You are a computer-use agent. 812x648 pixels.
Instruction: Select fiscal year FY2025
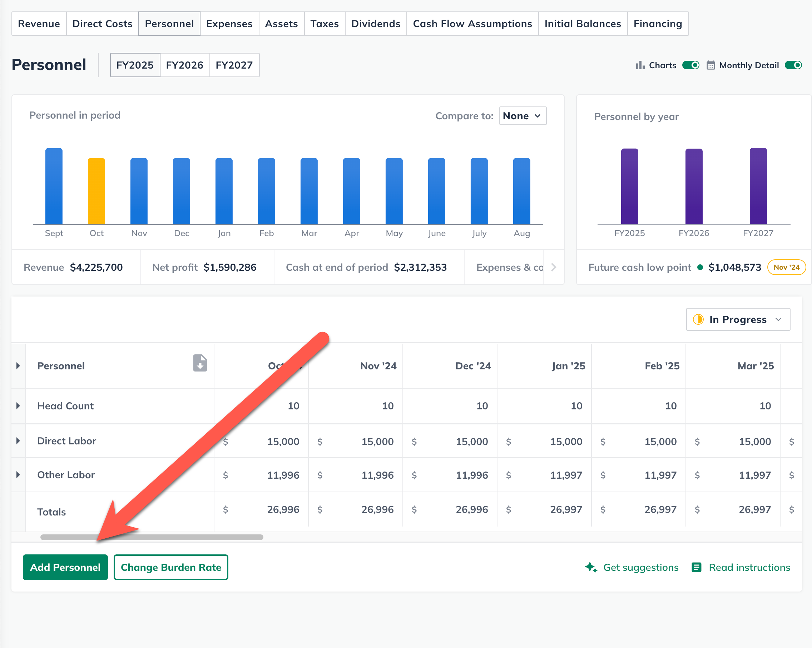[135, 65]
